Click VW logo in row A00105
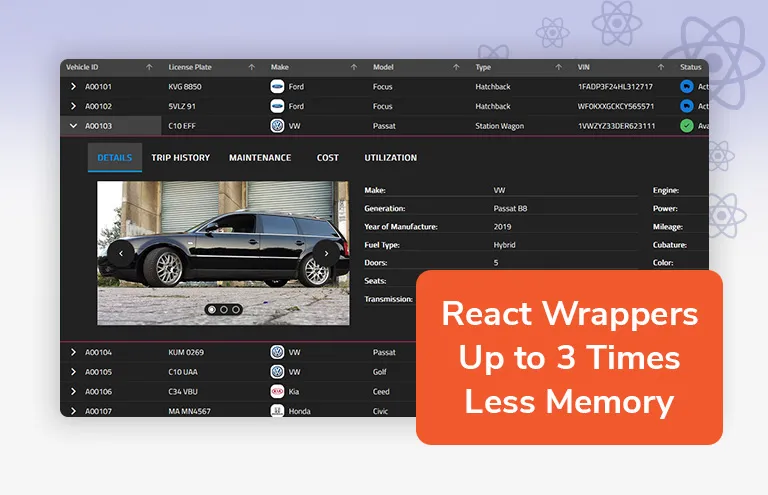This screenshot has height=495, width=768. click(x=277, y=372)
